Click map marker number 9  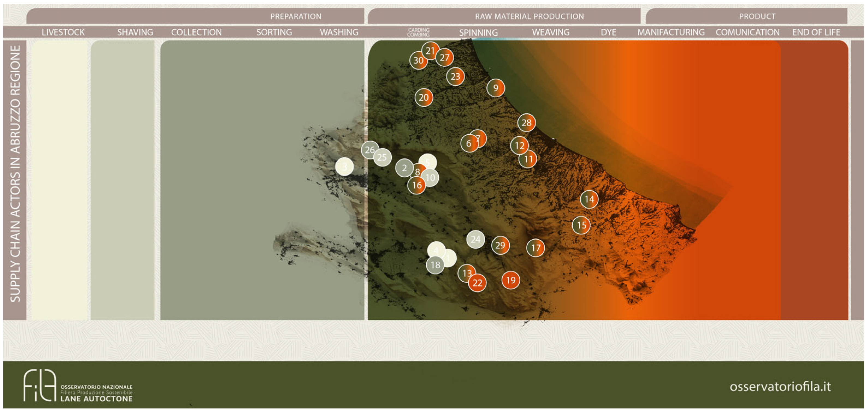click(x=496, y=88)
